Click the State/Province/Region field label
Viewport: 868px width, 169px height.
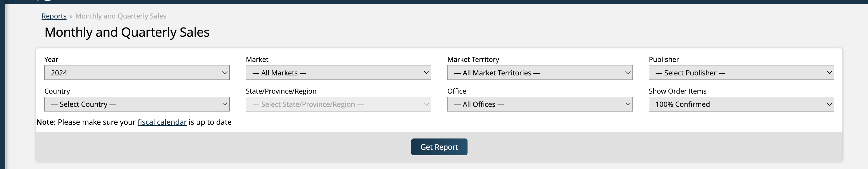point(281,91)
